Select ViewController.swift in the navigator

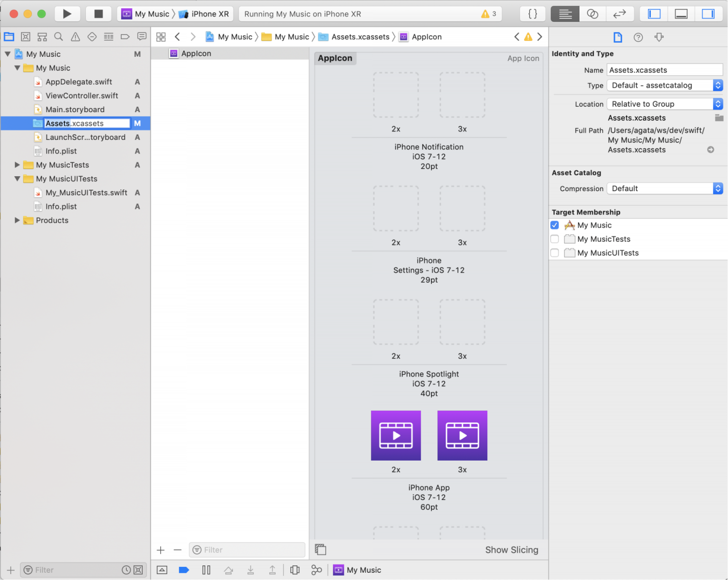pos(82,96)
